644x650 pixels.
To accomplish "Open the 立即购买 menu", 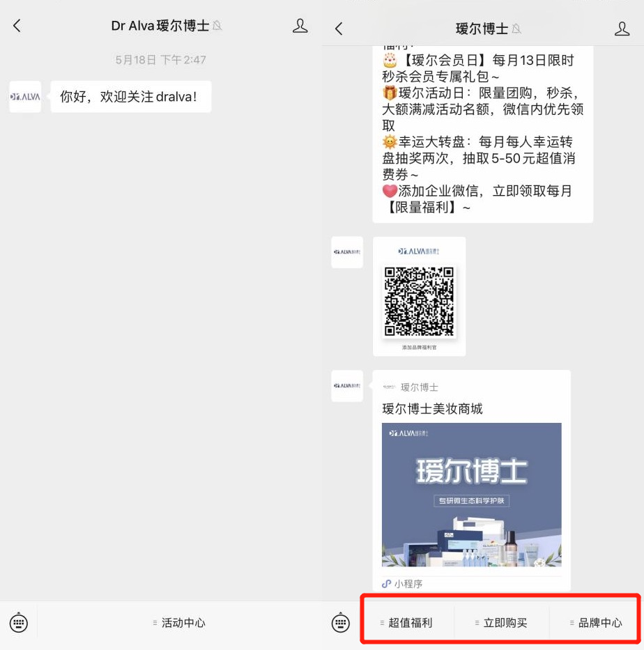I will (501, 623).
